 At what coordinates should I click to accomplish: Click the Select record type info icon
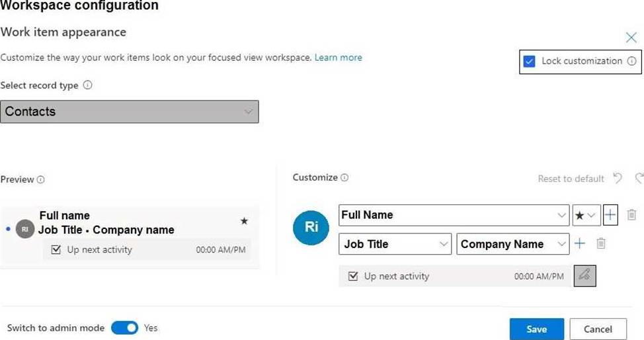[88, 85]
